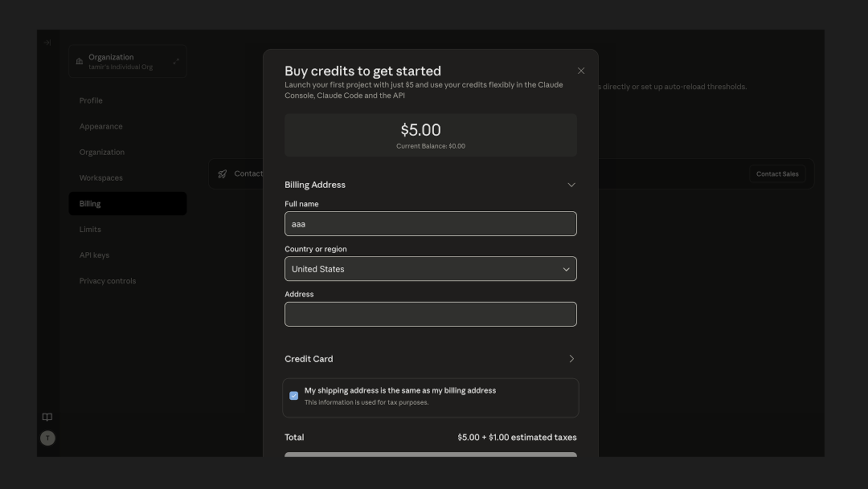
Task: Open the user avatar T menu
Action: pyautogui.click(x=47, y=438)
